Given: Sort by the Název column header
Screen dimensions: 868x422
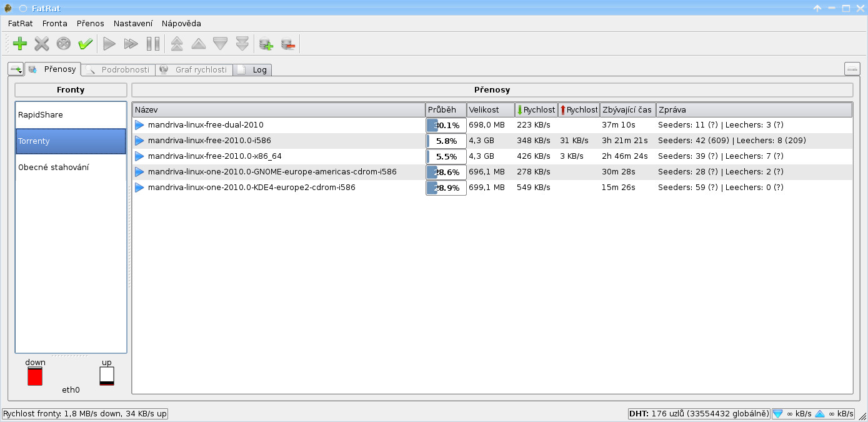Looking at the screenshot, I should [x=279, y=109].
